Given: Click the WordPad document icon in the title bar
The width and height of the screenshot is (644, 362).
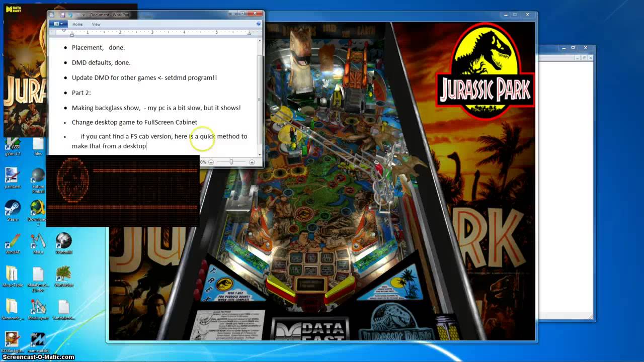Looking at the screenshot, I should click(52, 15).
